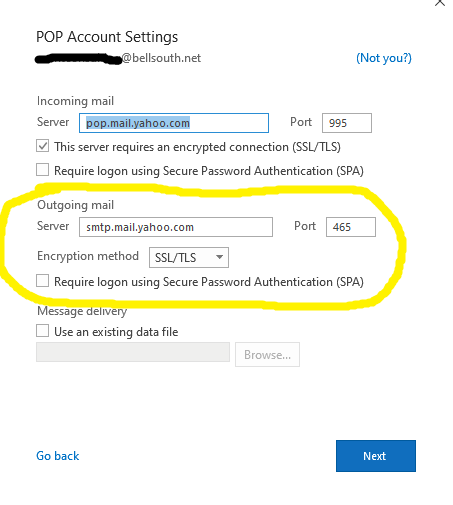Viewport: 453px width, 505px height.
Task: Click the Message delivery section label
Action: [82, 311]
